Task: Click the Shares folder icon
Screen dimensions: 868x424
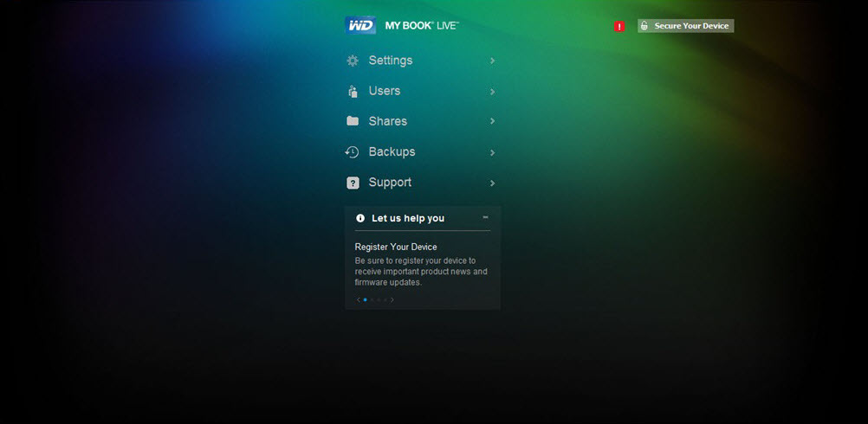Action: pyautogui.click(x=353, y=121)
